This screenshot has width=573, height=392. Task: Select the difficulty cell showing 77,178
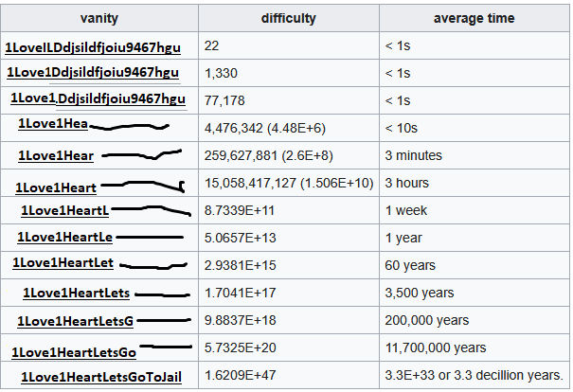[289, 100]
